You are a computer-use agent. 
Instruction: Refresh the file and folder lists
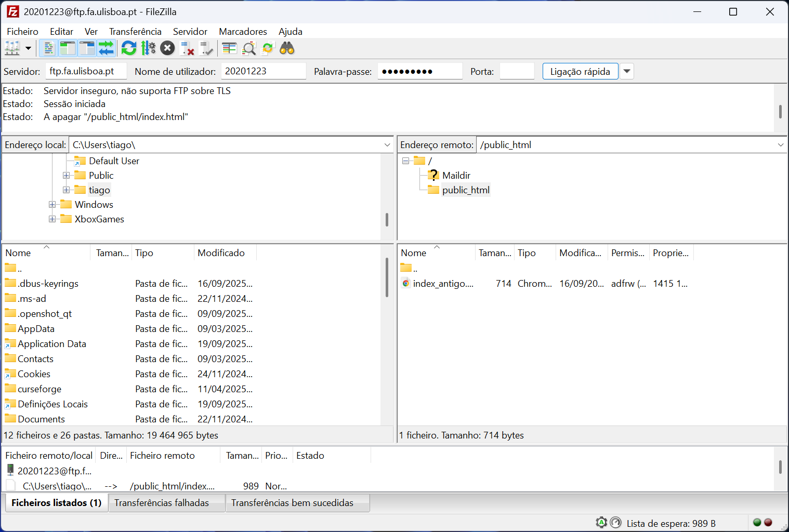(x=129, y=48)
